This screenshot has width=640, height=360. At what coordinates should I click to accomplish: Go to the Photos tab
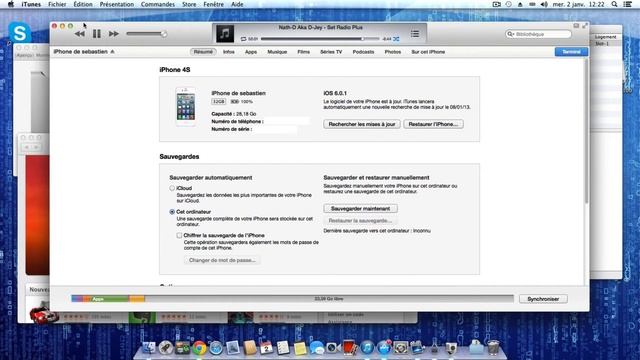(x=393, y=52)
